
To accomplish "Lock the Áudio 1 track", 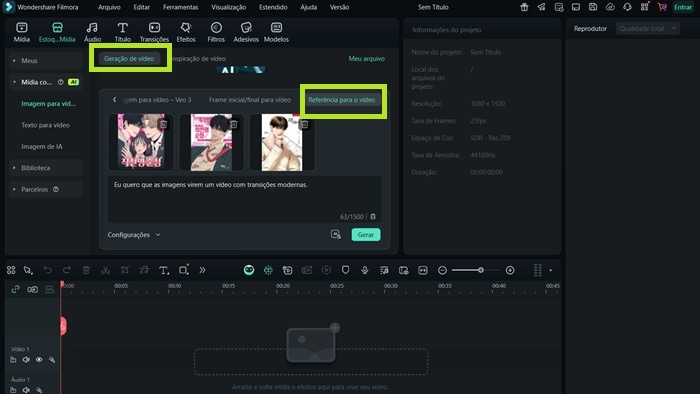I will pyautogui.click(x=13, y=390).
